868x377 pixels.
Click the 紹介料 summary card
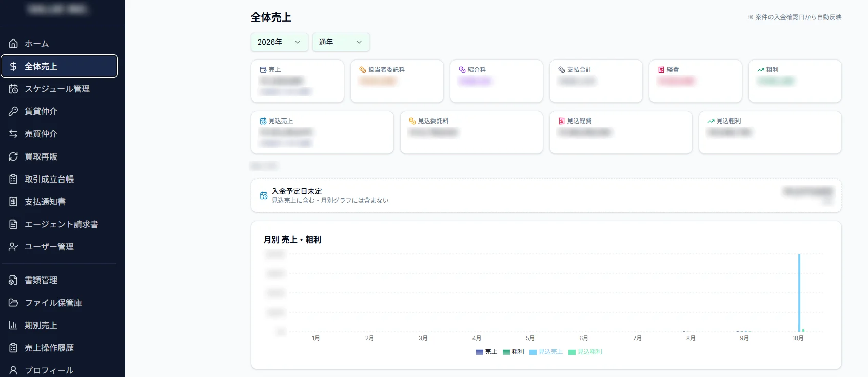[x=497, y=81]
